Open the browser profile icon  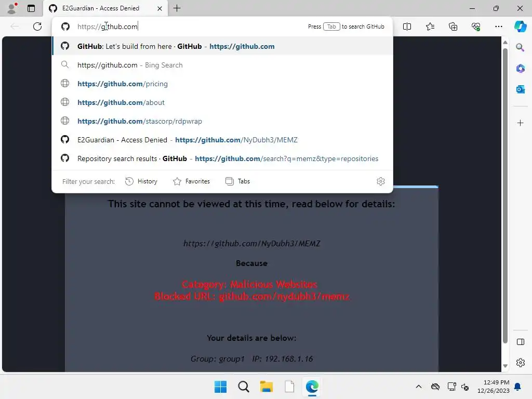(12, 8)
